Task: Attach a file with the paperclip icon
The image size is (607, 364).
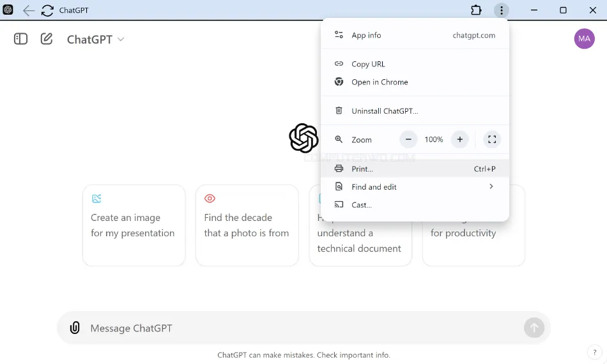Action: tap(75, 328)
